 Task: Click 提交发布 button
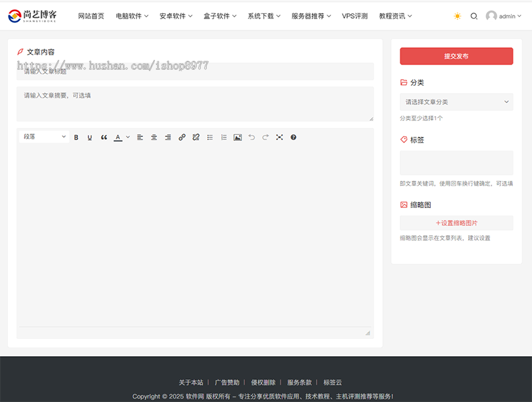tap(456, 56)
